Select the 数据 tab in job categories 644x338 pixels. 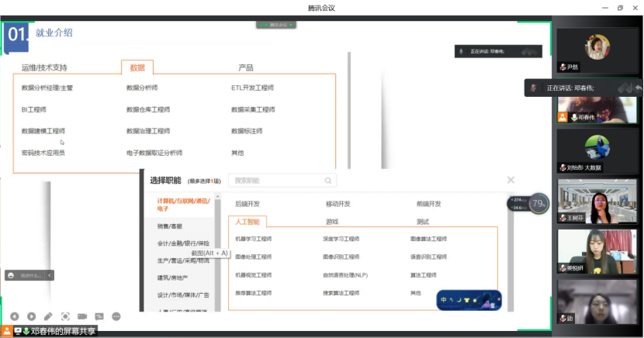137,67
